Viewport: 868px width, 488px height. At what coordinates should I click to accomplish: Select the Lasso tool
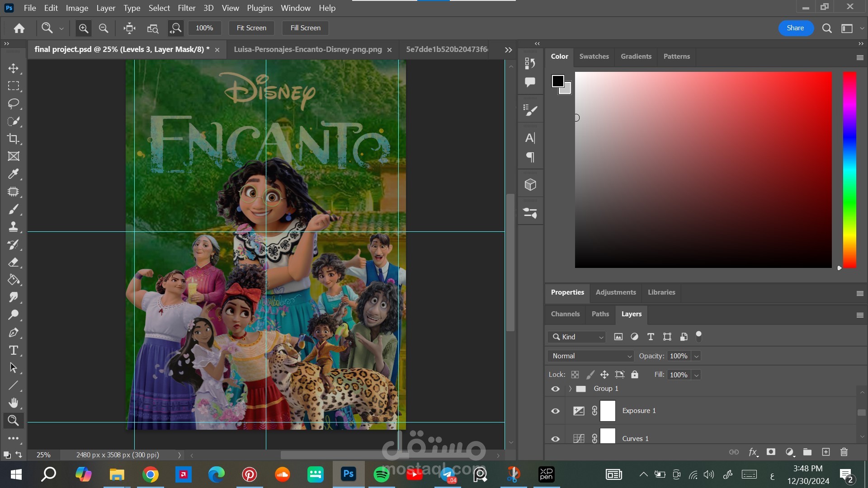click(x=13, y=103)
